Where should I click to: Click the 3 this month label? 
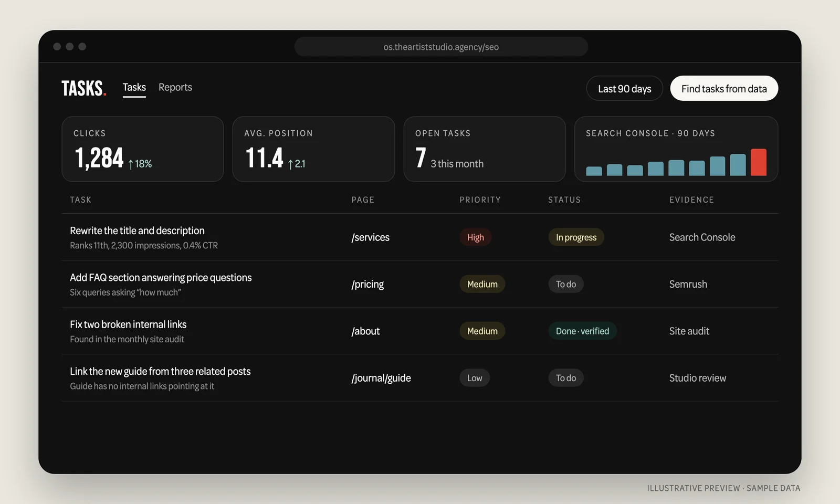pyautogui.click(x=457, y=164)
